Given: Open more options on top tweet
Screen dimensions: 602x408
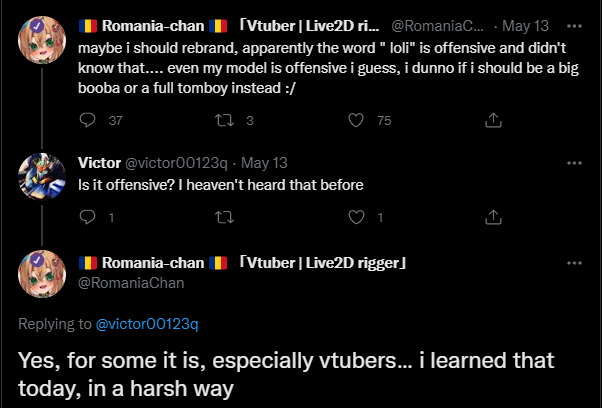Looking at the screenshot, I should point(574,23).
